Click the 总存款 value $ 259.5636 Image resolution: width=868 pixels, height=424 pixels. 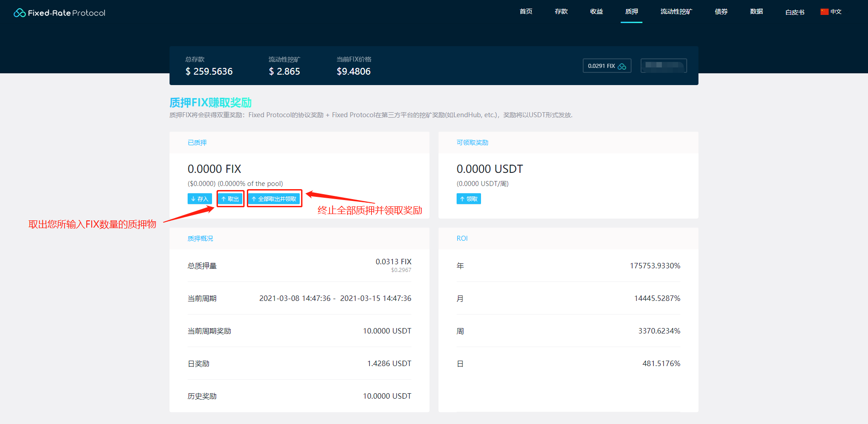pos(209,71)
